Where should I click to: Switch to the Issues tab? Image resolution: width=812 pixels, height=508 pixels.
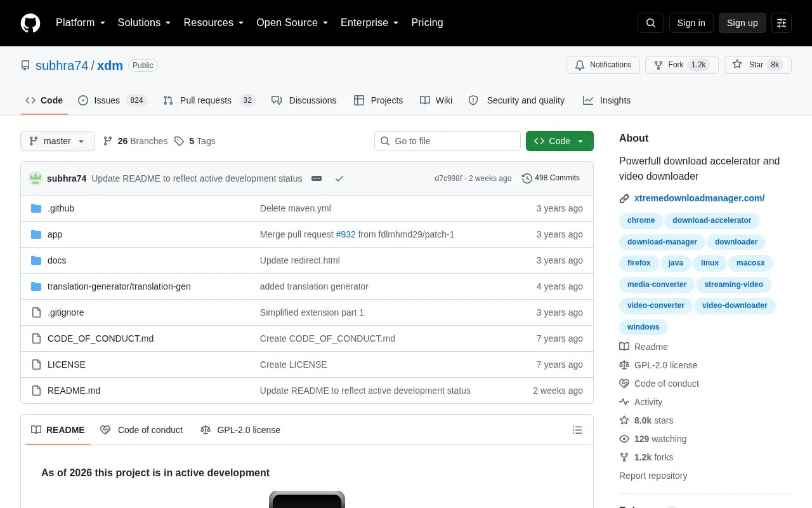point(112,100)
